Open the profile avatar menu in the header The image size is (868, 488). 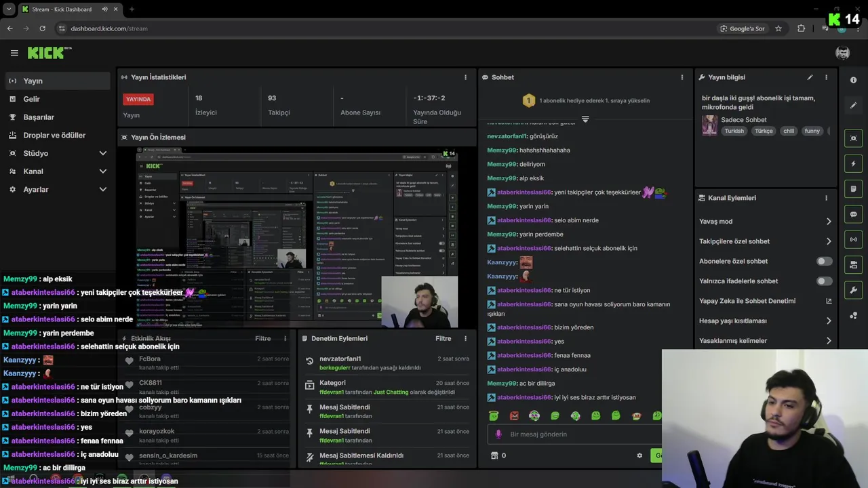843,53
